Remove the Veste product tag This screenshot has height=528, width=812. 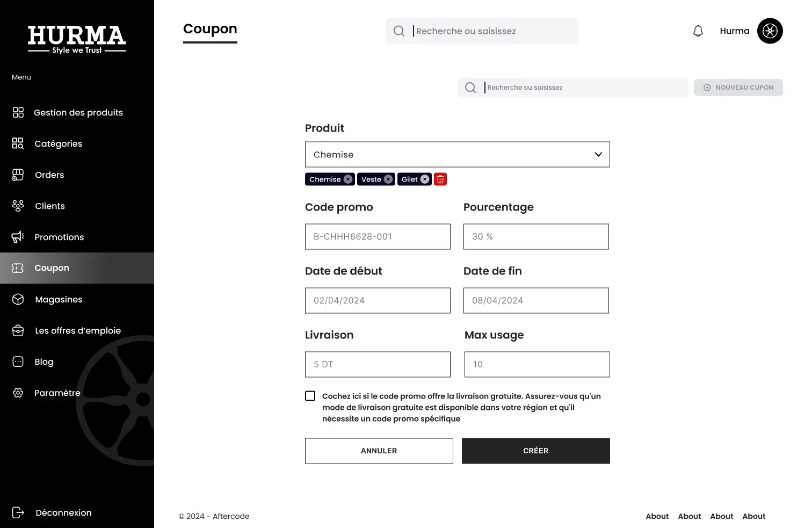point(388,179)
